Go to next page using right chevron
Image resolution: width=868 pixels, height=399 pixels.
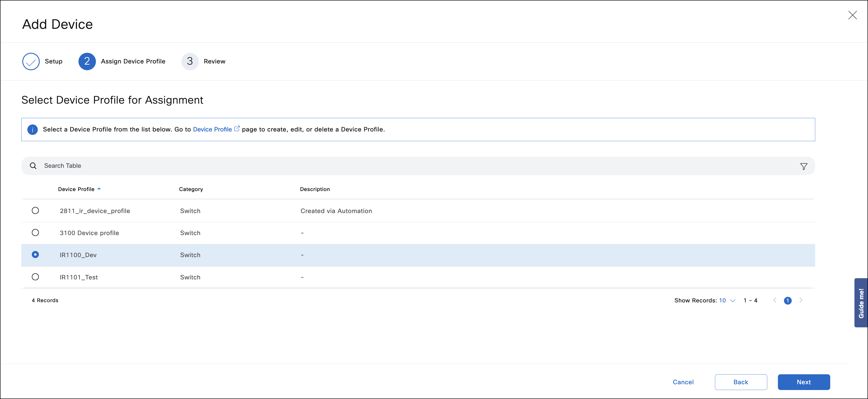pyautogui.click(x=801, y=300)
